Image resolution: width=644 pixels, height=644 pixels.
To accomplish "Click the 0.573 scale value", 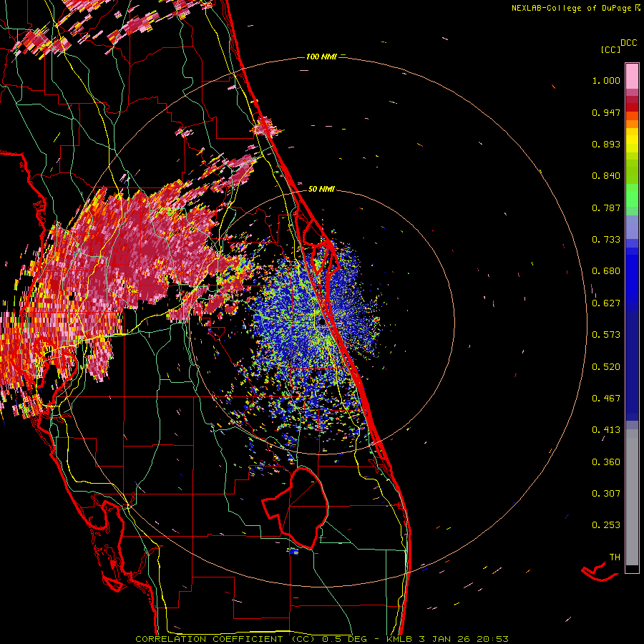I will [606, 335].
